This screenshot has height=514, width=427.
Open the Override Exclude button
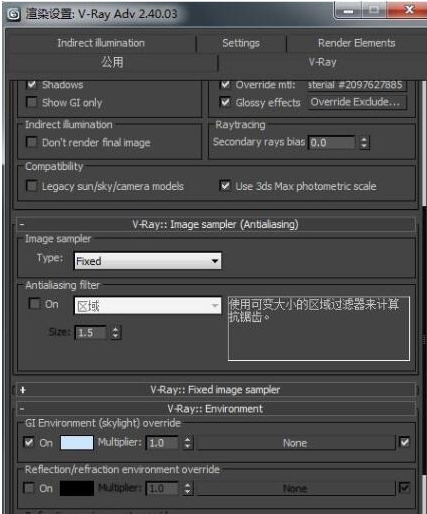pos(357,102)
